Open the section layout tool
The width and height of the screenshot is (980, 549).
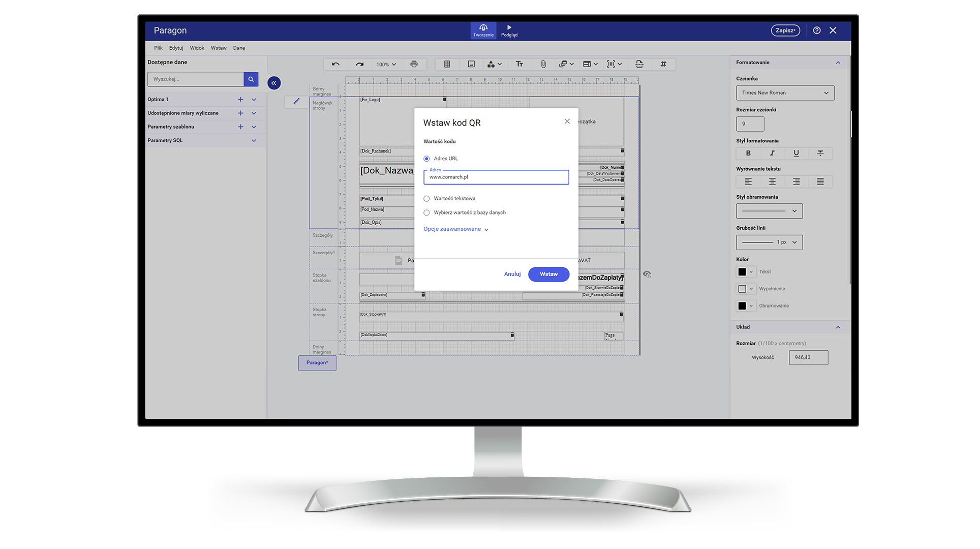(590, 64)
